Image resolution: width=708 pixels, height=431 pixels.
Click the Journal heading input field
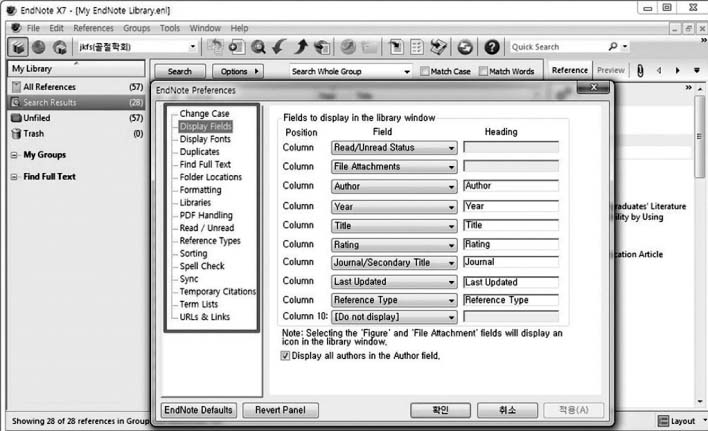(x=511, y=262)
